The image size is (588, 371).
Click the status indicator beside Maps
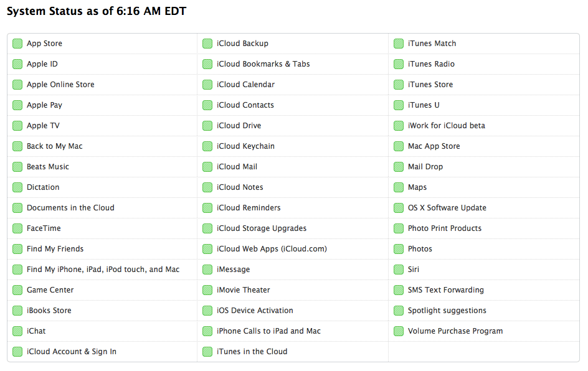399,187
